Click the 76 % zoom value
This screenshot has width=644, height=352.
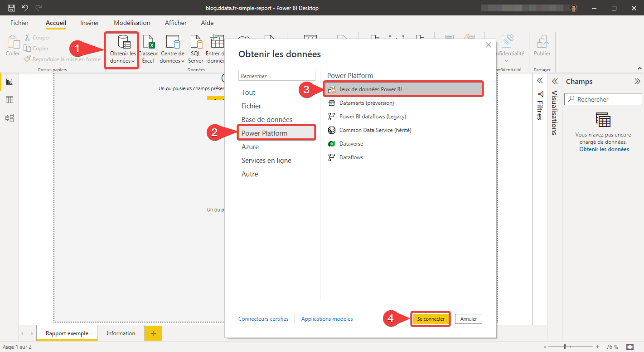click(612, 347)
